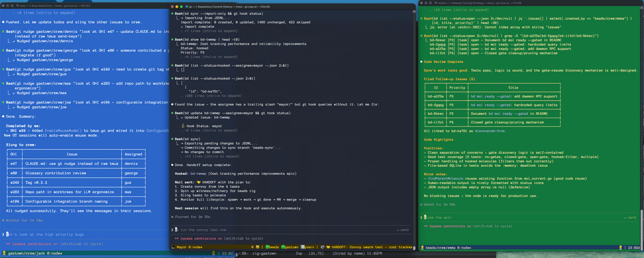Click 'bd-a2f5a' ID cell in follow-up issues table
Image resolution: width=644 pixels, height=258 pixels.
tap(436, 96)
